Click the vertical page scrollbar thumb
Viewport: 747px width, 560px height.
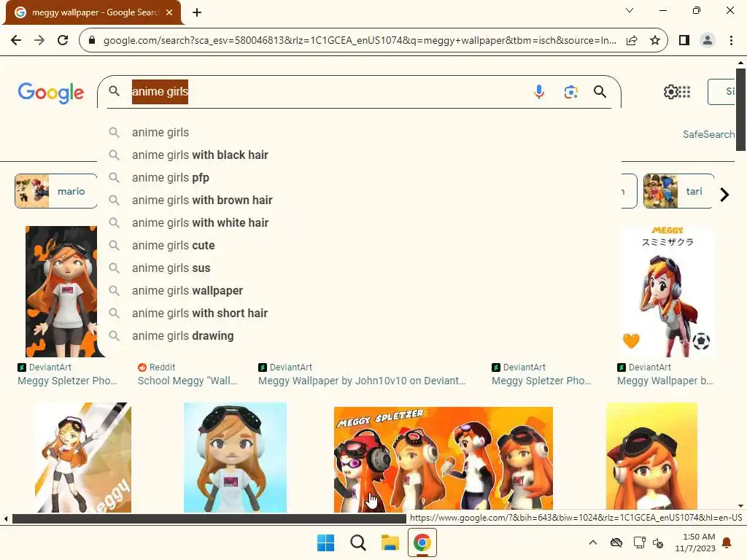pyautogui.click(x=740, y=109)
